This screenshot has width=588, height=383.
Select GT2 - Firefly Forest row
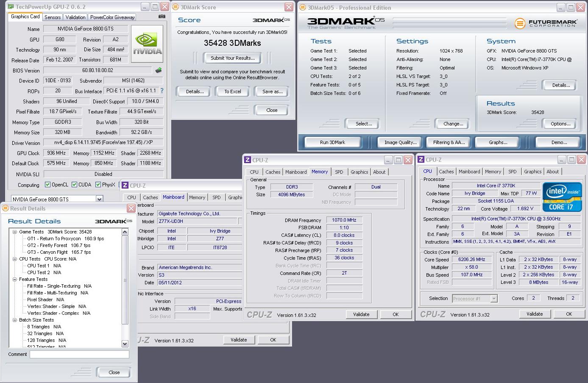(59, 245)
